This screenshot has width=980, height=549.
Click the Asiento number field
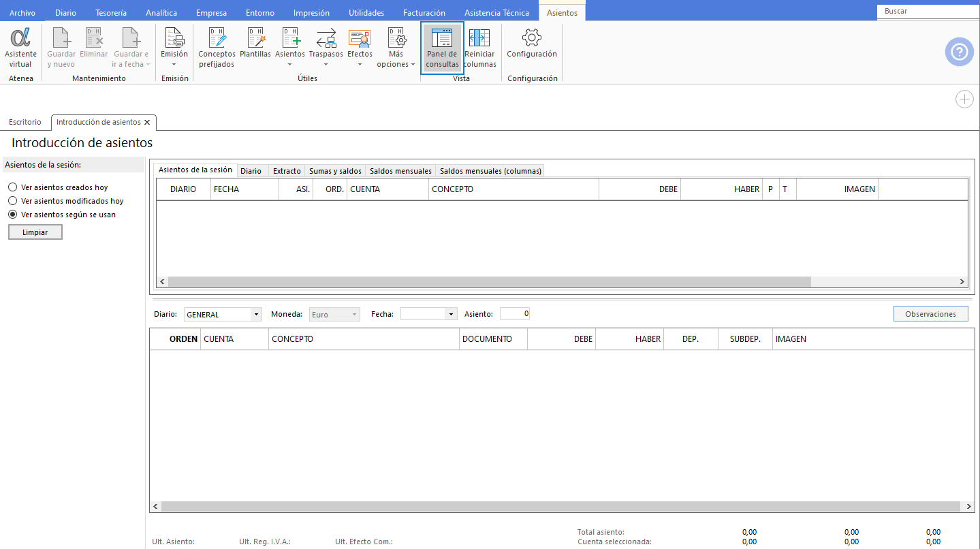515,314
